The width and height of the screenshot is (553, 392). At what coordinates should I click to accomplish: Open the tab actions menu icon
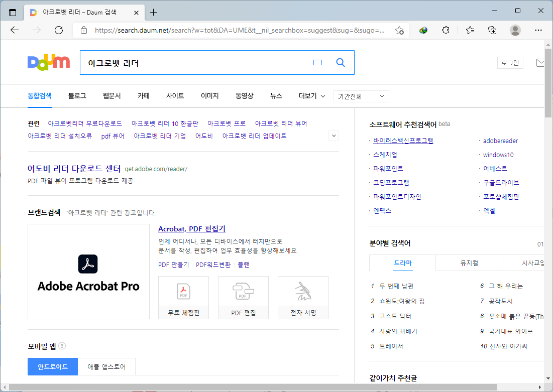coord(13,13)
